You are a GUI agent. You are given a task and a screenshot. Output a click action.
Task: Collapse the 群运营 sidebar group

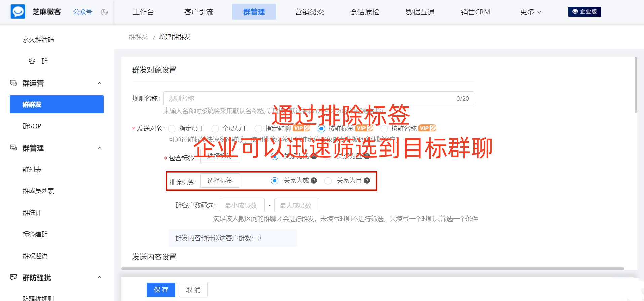click(x=100, y=83)
